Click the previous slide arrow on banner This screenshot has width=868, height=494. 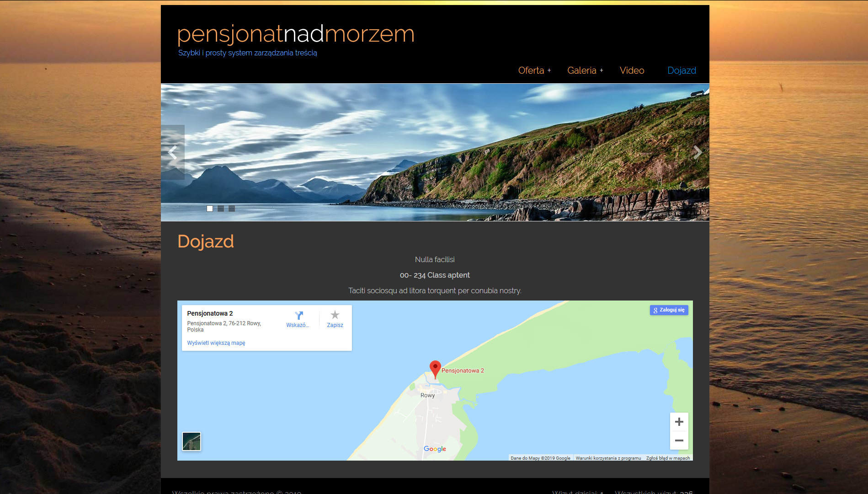pyautogui.click(x=173, y=152)
